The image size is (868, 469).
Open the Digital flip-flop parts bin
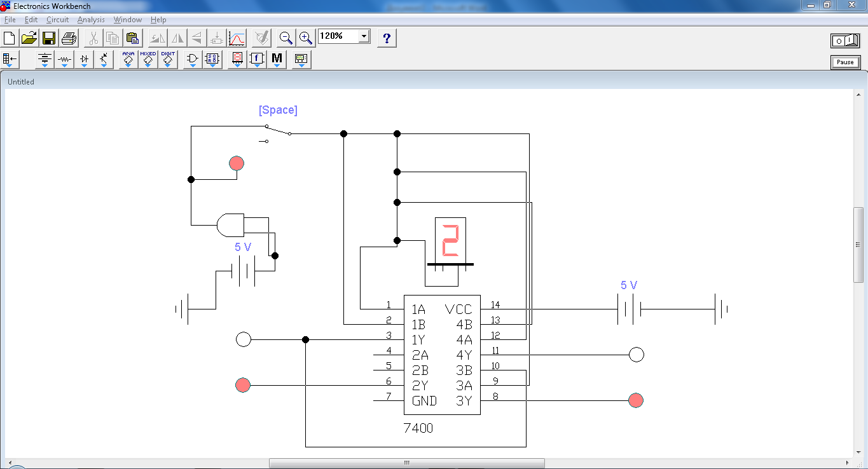coord(212,60)
